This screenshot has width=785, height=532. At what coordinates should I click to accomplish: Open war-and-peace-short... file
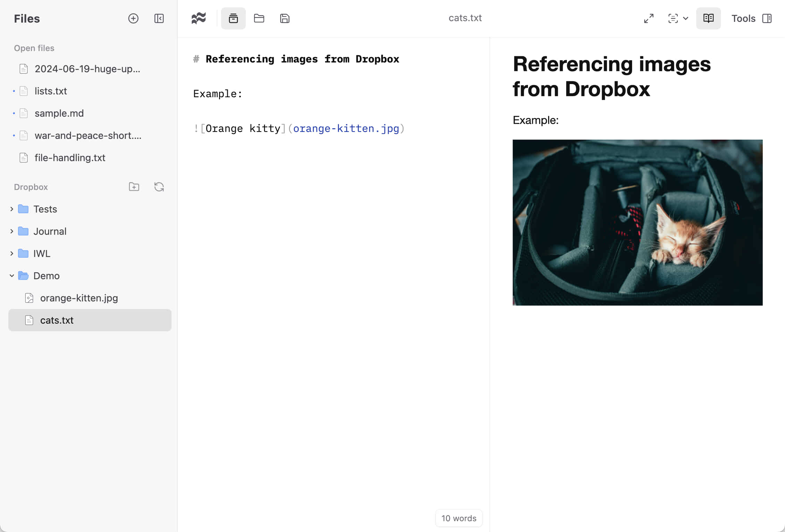(89, 135)
